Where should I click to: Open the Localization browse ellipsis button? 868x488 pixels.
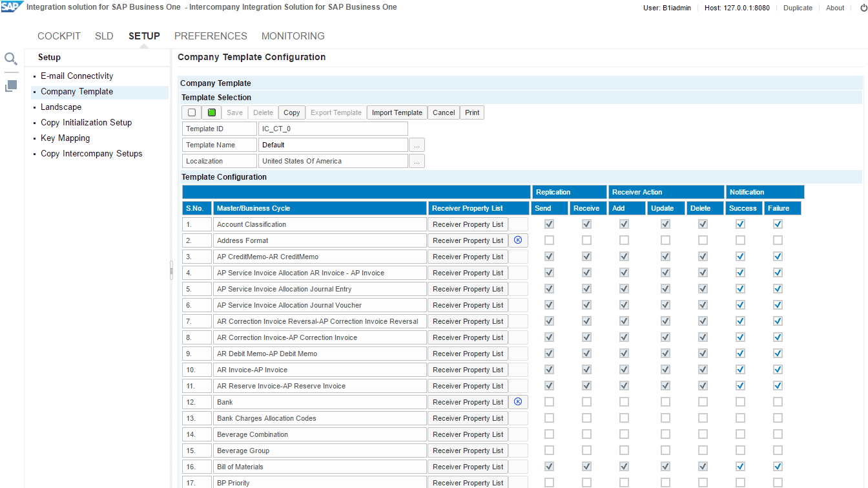(417, 161)
